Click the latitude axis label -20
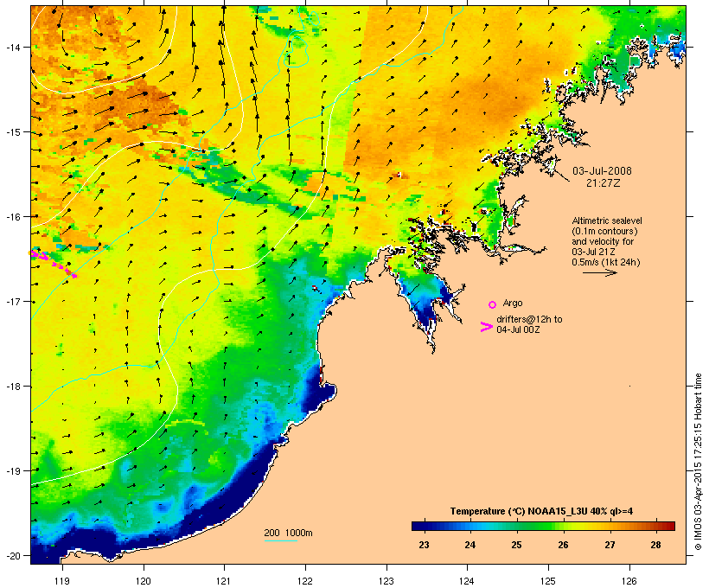Image resolution: width=709 pixels, height=588 pixels. point(13,555)
